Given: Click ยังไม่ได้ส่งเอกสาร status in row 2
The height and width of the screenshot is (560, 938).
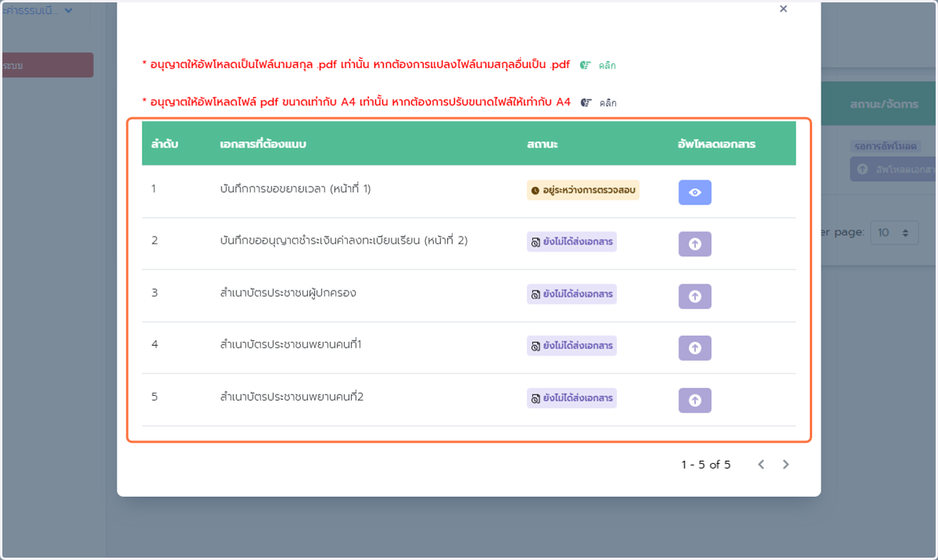Looking at the screenshot, I should pos(571,242).
